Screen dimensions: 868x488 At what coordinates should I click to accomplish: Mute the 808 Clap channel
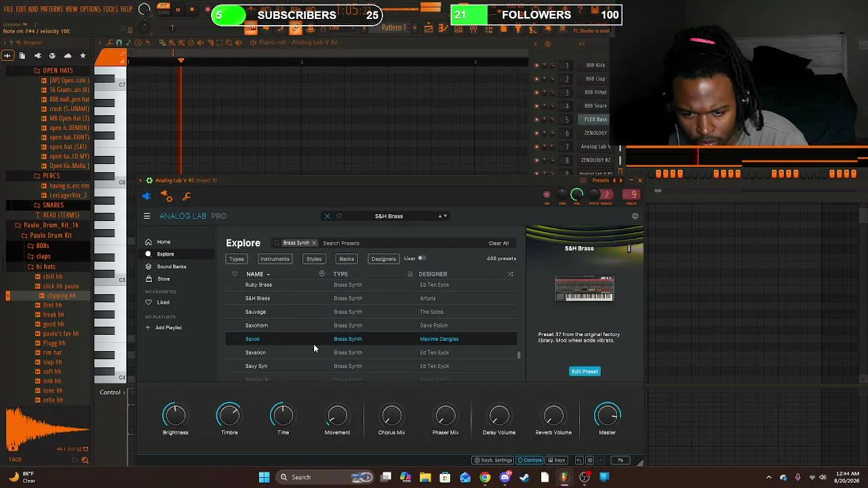536,79
